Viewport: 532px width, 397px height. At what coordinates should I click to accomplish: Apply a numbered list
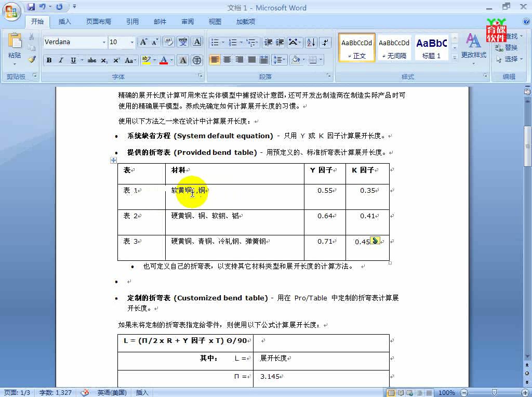click(x=233, y=42)
